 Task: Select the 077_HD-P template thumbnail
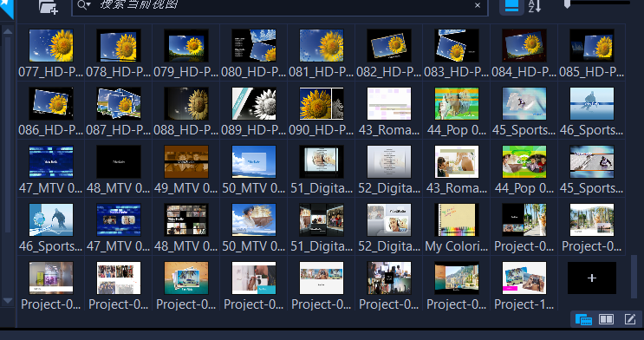51,45
